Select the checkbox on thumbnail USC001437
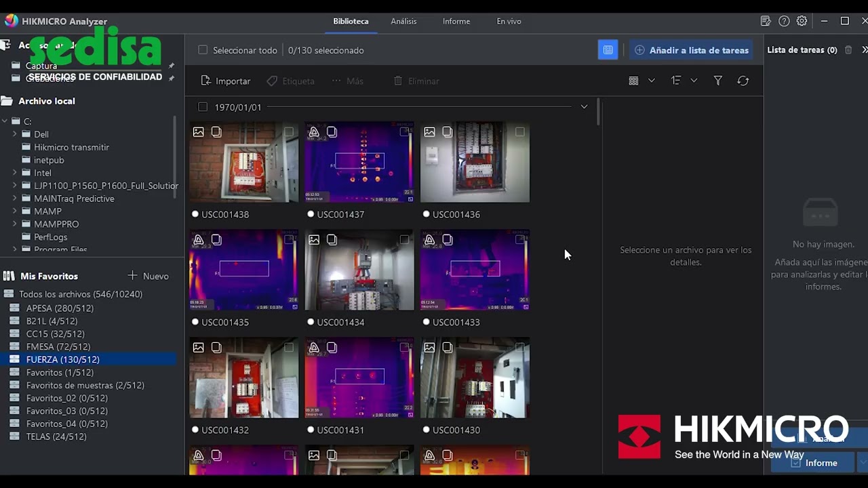868x488 pixels. [404, 132]
